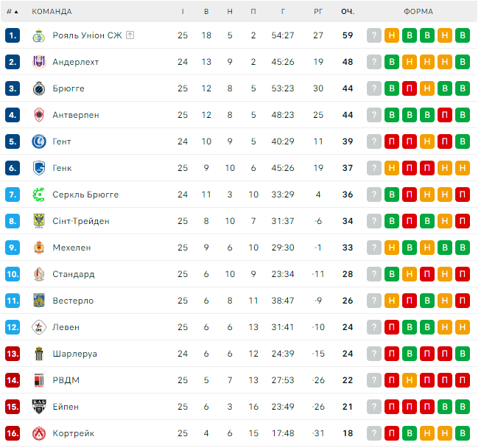Click the Брюгге club crest icon
Viewport: 481px width, 448px height.
pos(39,88)
